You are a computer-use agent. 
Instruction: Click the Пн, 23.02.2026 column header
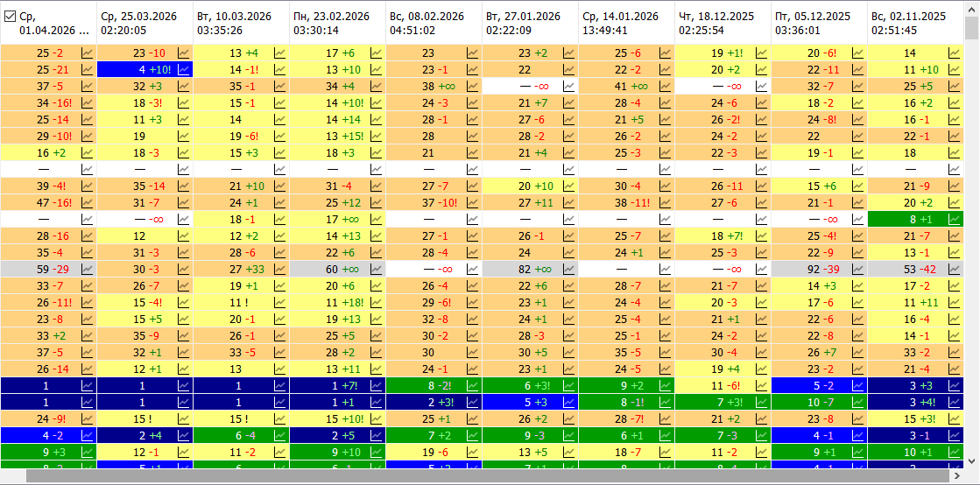pos(337,23)
